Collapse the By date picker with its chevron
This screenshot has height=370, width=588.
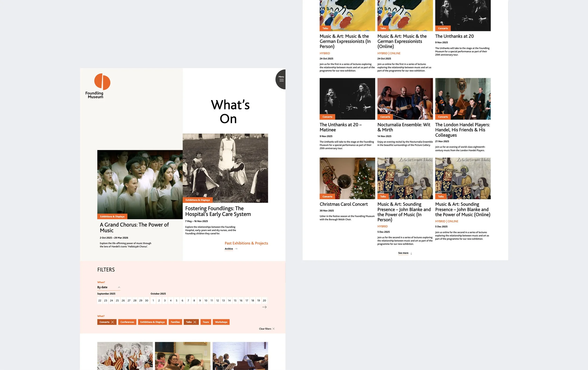[x=119, y=287]
